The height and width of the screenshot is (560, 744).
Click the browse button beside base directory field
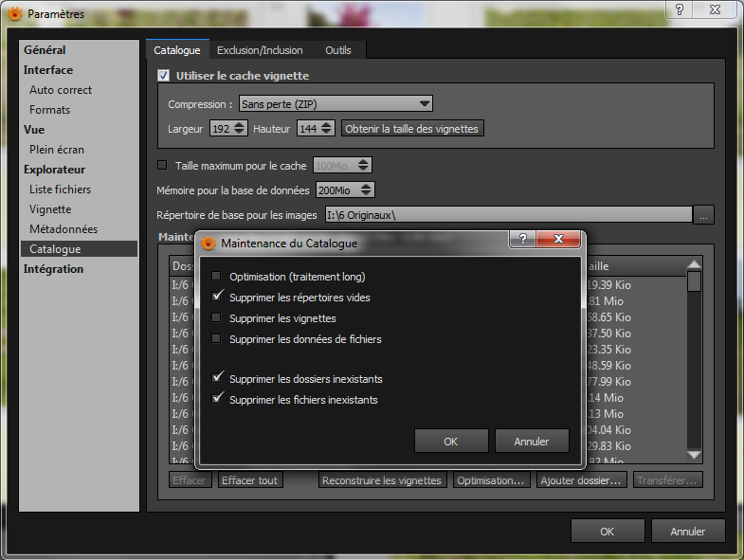(x=703, y=215)
